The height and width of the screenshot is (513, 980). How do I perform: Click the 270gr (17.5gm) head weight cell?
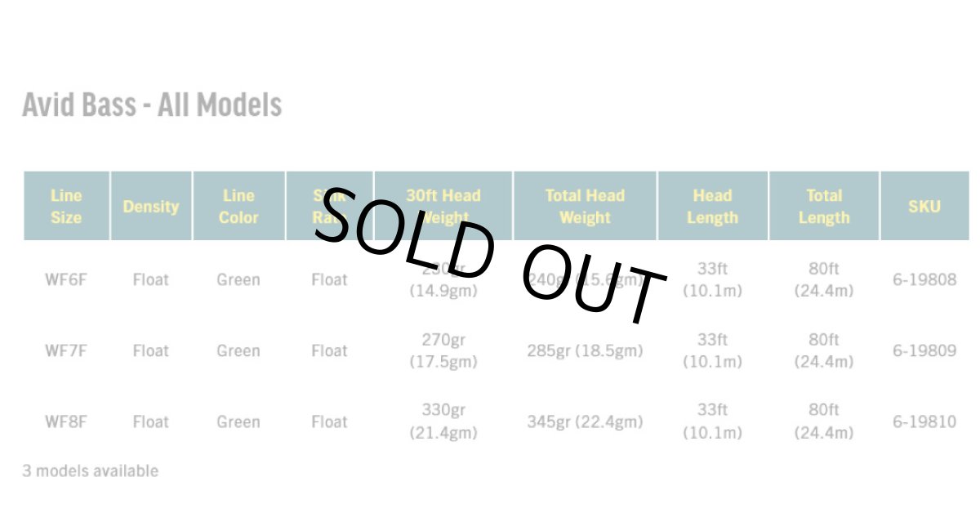point(443,350)
